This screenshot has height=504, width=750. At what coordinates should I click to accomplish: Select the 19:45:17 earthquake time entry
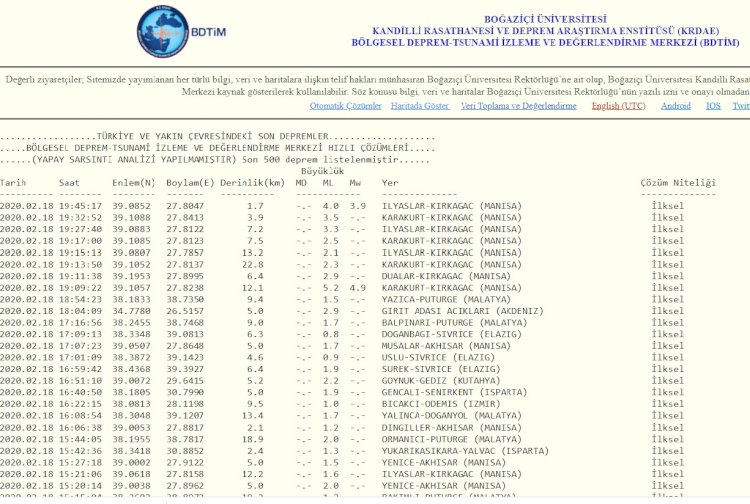[80, 206]
